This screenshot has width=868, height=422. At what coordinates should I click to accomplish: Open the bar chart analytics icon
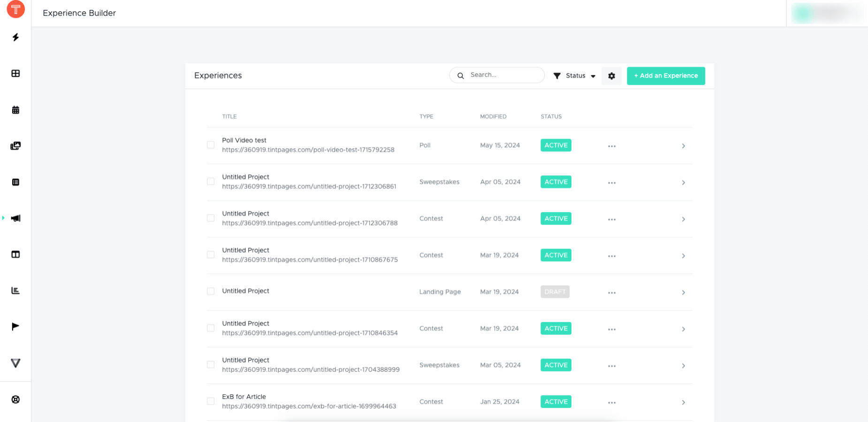15,290
